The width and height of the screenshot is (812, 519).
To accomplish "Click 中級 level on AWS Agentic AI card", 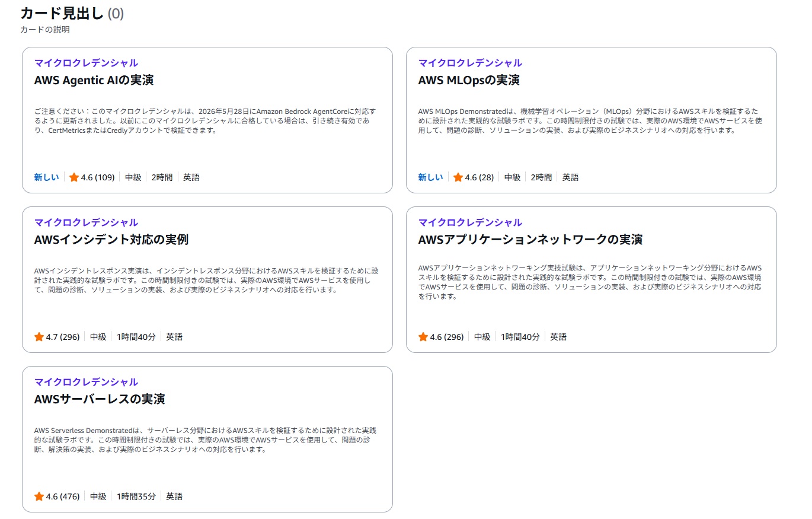I will coord(133,177).
